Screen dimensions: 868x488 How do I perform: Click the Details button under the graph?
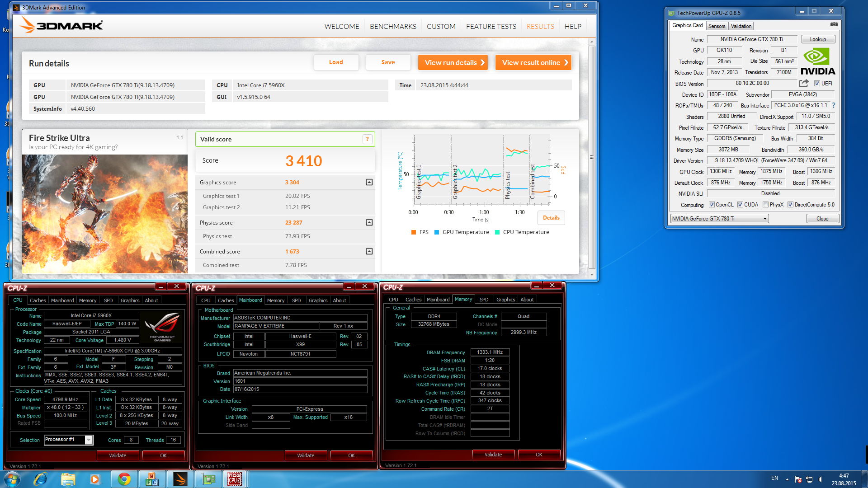pos(551,218)
